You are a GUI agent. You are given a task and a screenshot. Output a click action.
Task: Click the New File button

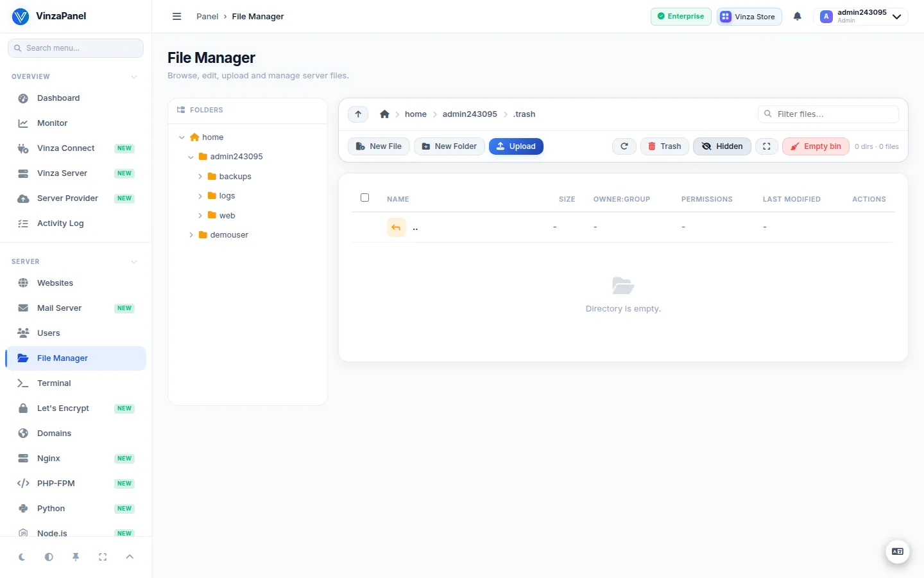[379, 146]
